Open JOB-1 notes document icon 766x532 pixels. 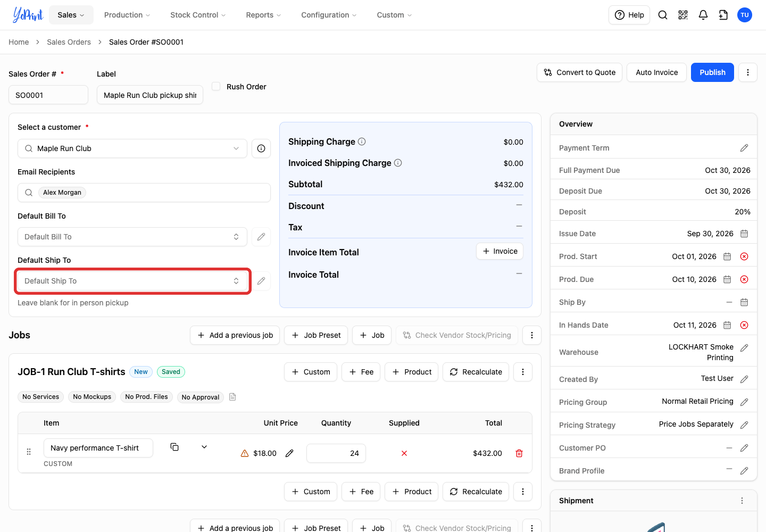pyautogui.click(x=232, y=397)
